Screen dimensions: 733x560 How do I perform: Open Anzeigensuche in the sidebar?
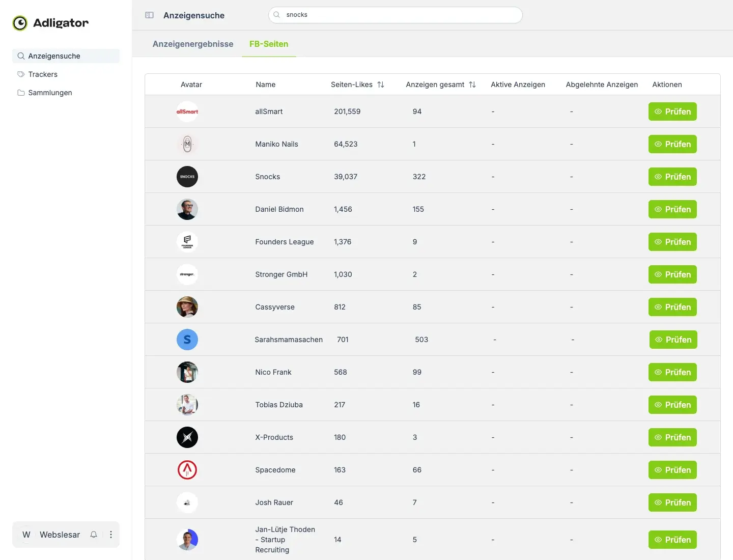coord(66,56)
